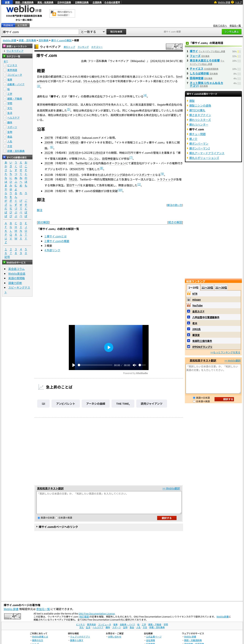The width and height of the screenshot is (244, 644).
Task: Click the 辞書ショートカット header icon
Action: tap(4, 46)
